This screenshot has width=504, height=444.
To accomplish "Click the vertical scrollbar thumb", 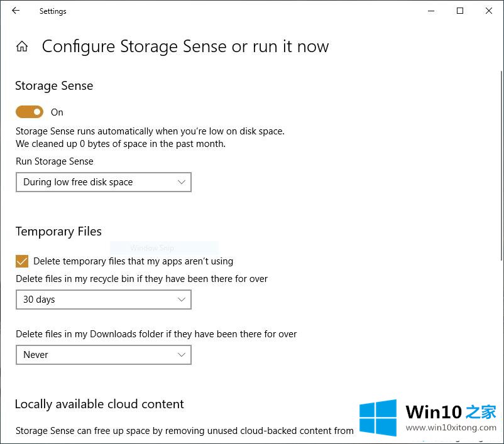I will tap(501, 165).
